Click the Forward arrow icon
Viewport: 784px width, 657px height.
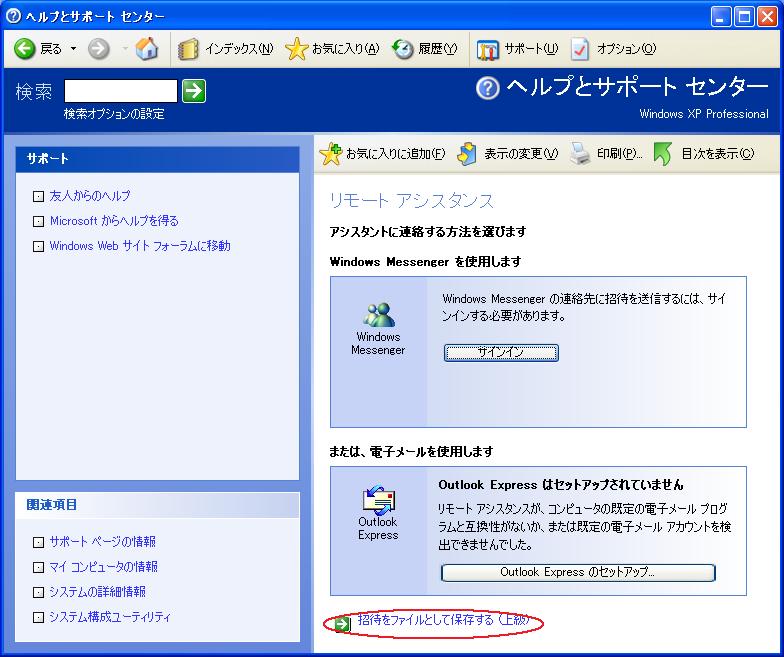coord(98,49)
